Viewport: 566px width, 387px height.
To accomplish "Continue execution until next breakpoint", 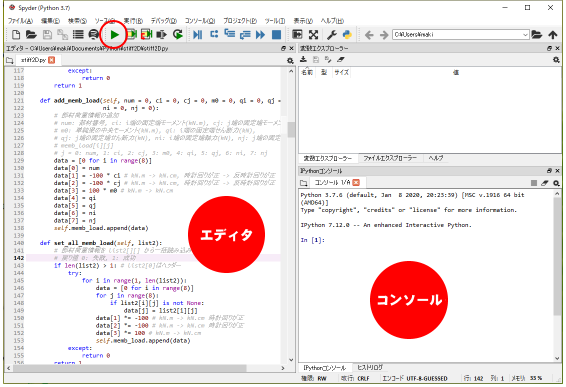I will [x=260, y=35].
